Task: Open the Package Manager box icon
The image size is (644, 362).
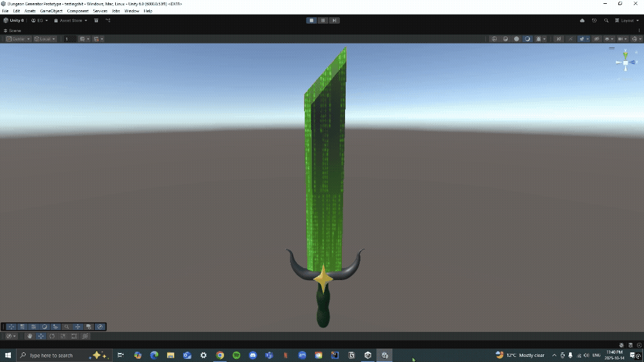Action: 96,20
